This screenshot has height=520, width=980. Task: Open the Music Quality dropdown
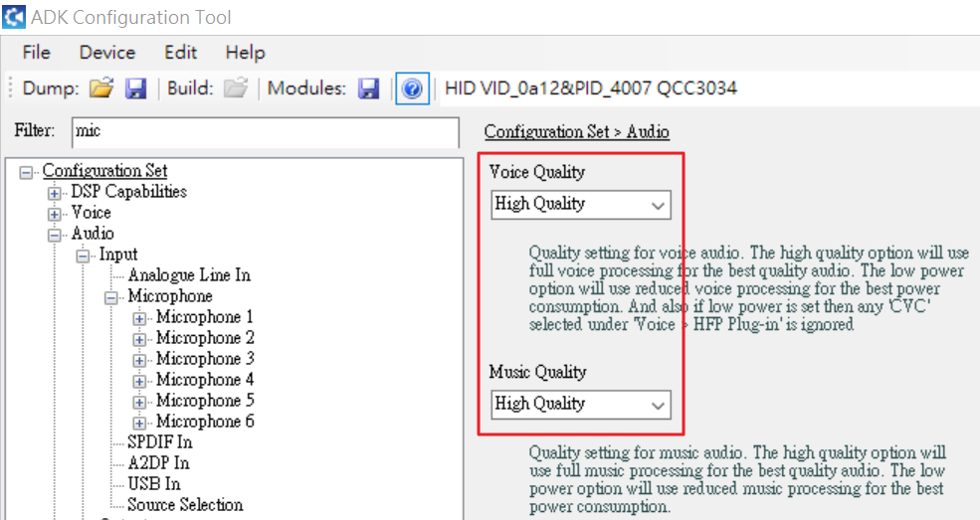(x=581, y=405)
